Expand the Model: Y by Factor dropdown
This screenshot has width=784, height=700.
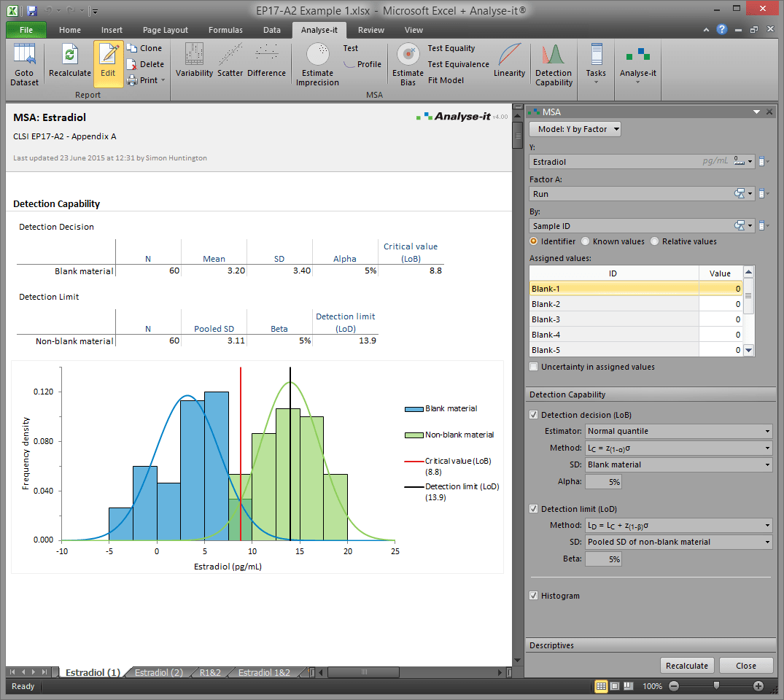click(575, 129)
